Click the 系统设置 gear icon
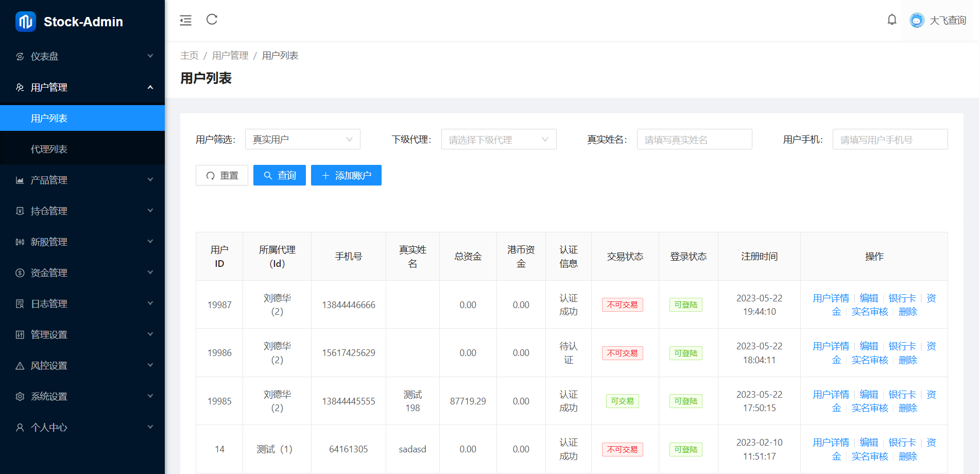Viewport: 980px width, 474px height. (x=20, y=397)
